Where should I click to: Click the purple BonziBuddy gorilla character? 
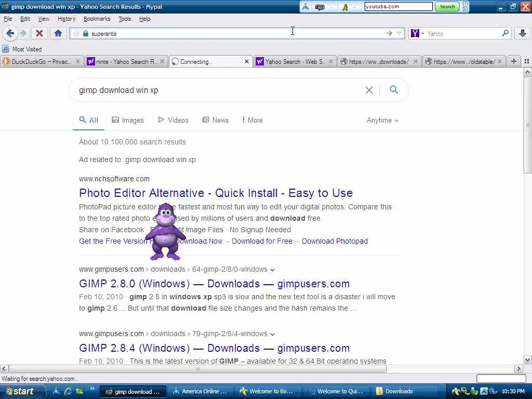165,232
